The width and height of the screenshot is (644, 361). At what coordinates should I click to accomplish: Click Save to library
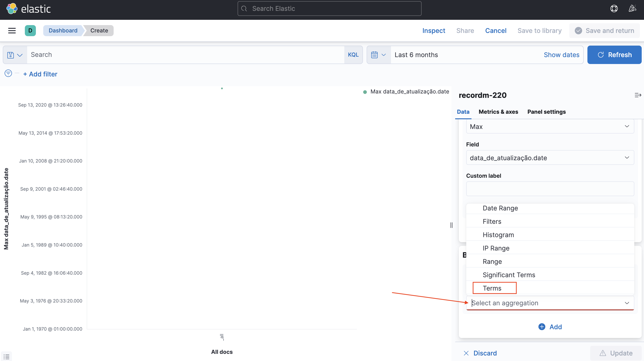tap(539, 31)
